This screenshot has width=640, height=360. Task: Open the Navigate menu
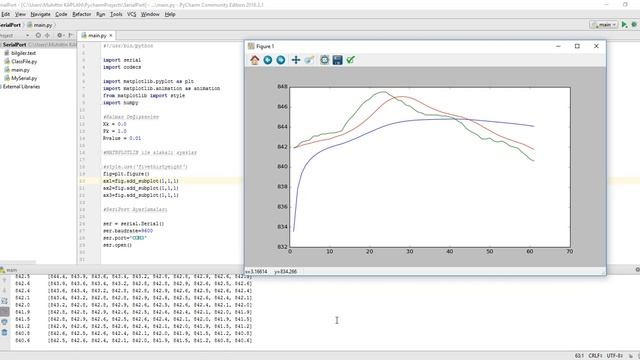pos(40,14)
